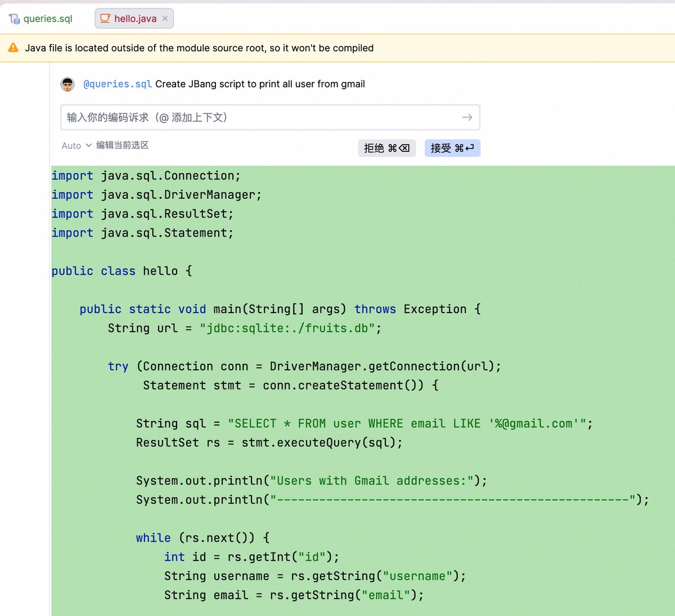Click the dashed separator println line

393,500
